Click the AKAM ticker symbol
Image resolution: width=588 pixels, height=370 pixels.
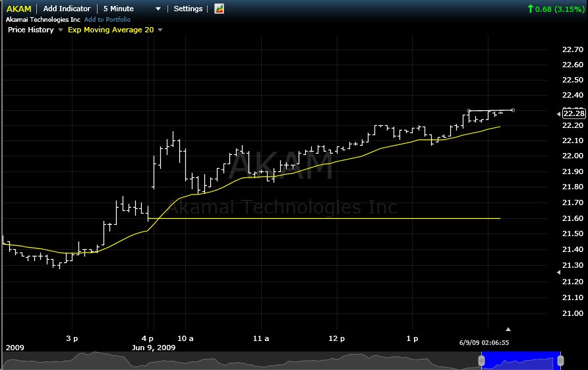click(x=18, y=9)
